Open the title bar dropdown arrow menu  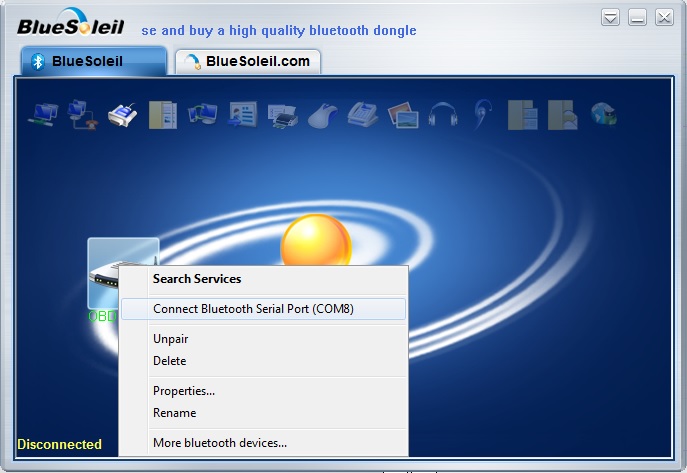coord(610,18)
